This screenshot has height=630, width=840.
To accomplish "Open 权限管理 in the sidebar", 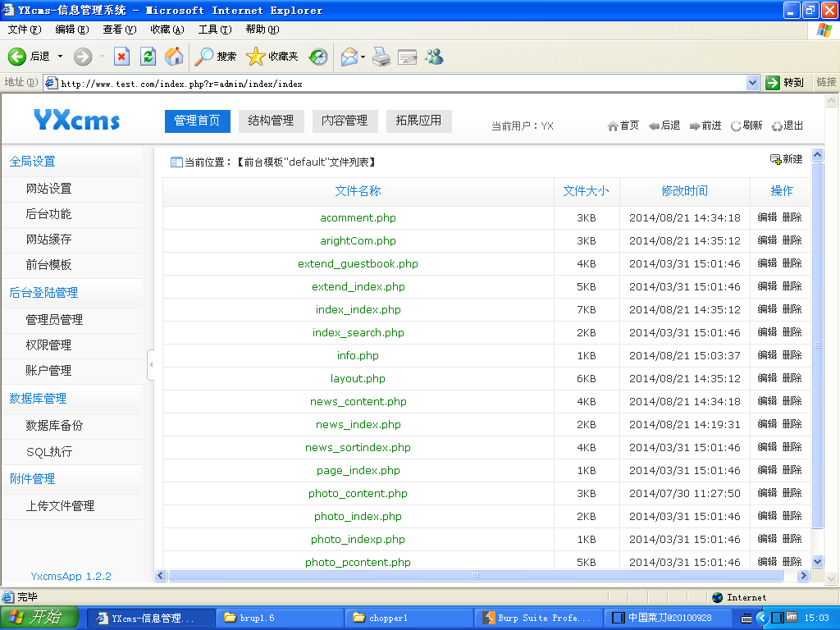I will (x=48, y=345).
